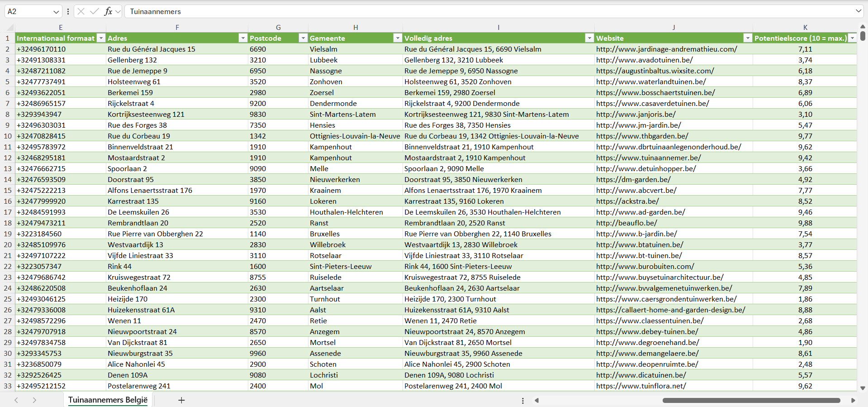Open the Gemeente filter dropdown
This screenshot has width=868, height=407.
pos(397,38)
